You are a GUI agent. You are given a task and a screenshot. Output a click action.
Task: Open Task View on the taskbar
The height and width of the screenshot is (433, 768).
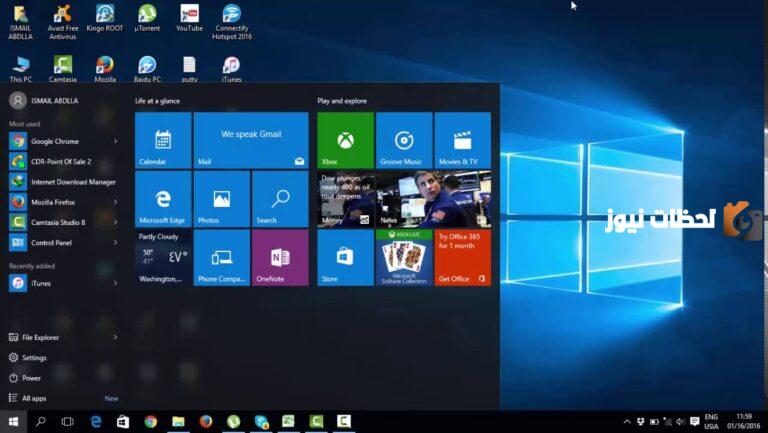point(68,422)
